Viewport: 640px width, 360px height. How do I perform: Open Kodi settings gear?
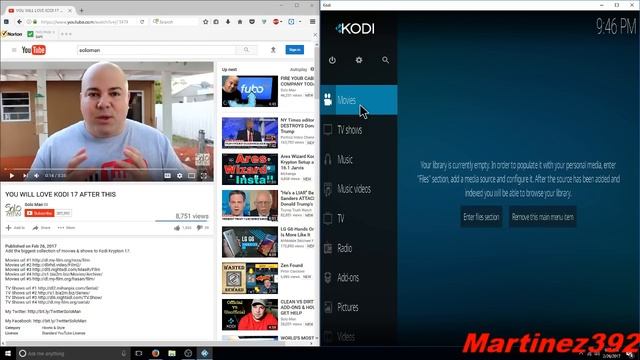click(359, 60)
